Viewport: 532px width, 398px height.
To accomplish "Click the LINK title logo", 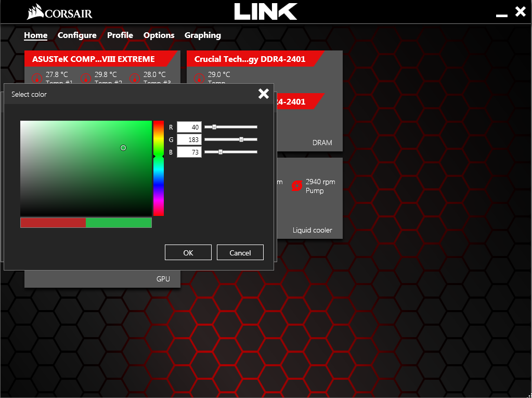I will click(266, 11).
